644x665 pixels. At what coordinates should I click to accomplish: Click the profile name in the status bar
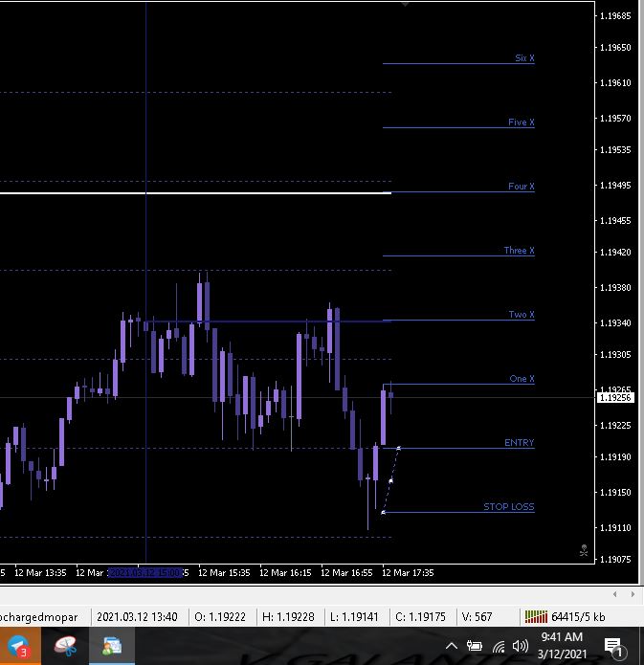coord(39,616)
